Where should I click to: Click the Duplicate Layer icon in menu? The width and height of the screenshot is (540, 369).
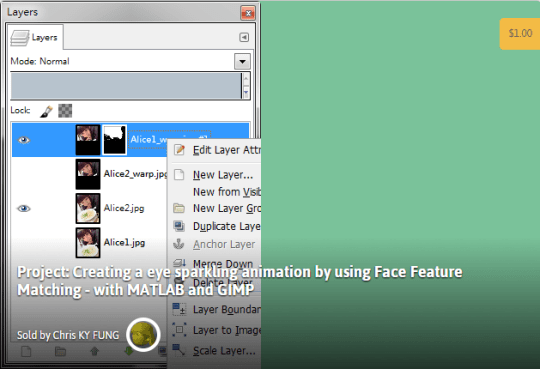tap(179, 226)
